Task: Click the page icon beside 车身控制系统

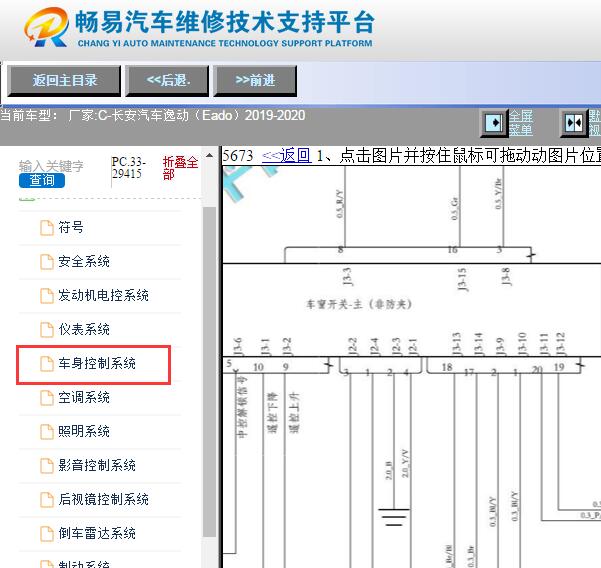Action: (x=47, y=364)
